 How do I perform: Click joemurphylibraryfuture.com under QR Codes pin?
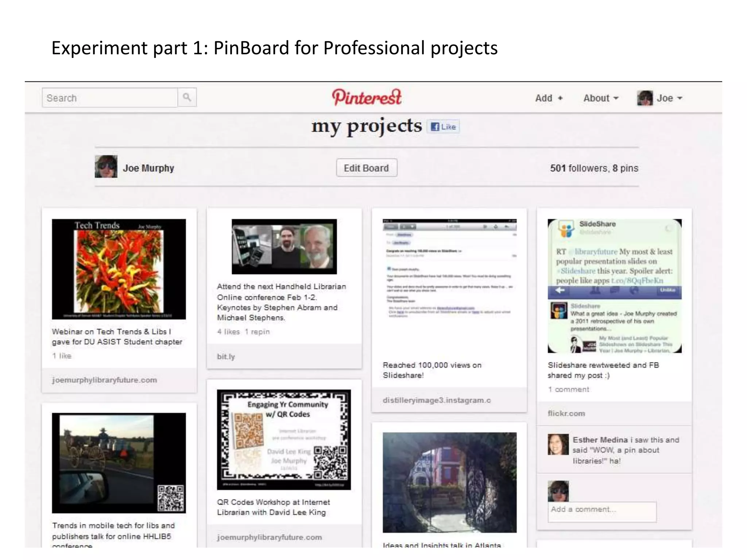270,537
